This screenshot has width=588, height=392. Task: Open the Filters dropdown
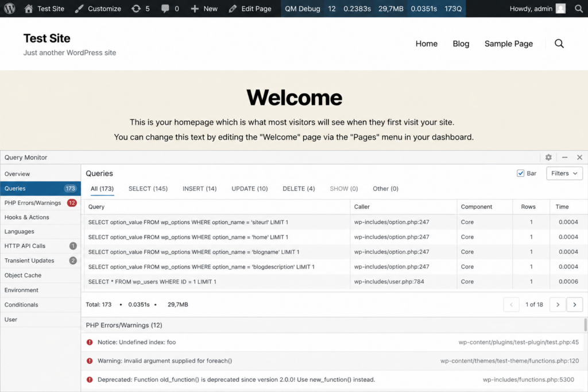pyautogui.click(x=564, y=173)
